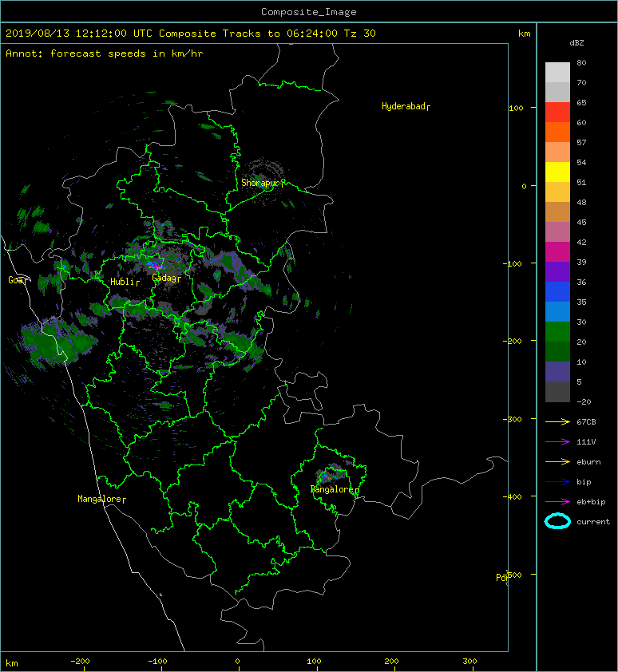Click the 300 tick on the horizontal km axis
Screen dimensions: 618x672
[x=469, y=662]
